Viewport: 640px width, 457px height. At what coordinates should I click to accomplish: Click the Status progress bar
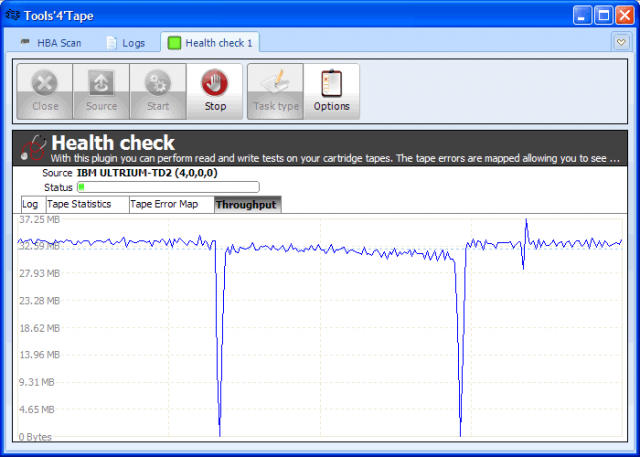pos(168,187)
